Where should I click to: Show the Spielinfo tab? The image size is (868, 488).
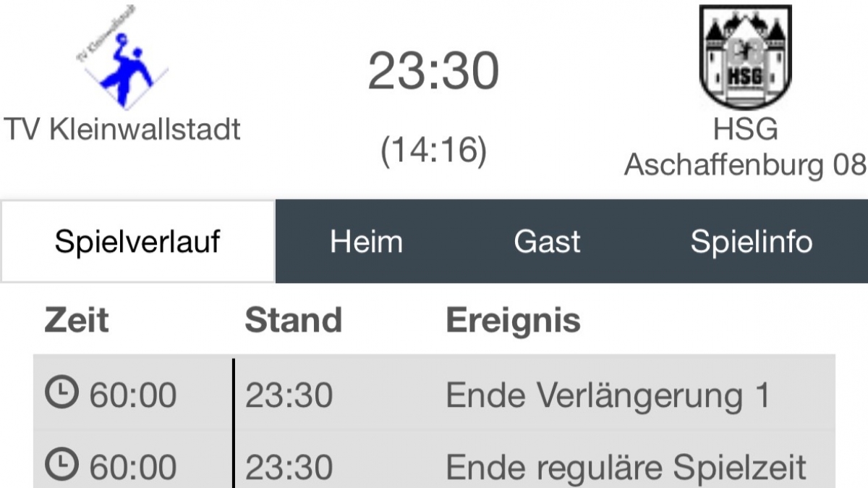pyautogui.click(x=752, y=242)
